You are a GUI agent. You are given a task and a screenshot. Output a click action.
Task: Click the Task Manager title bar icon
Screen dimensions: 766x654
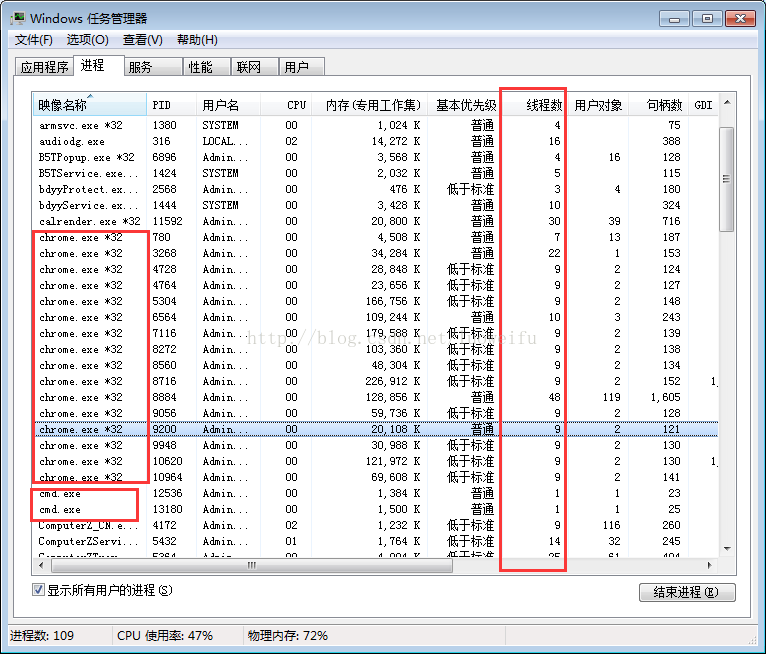18,19
